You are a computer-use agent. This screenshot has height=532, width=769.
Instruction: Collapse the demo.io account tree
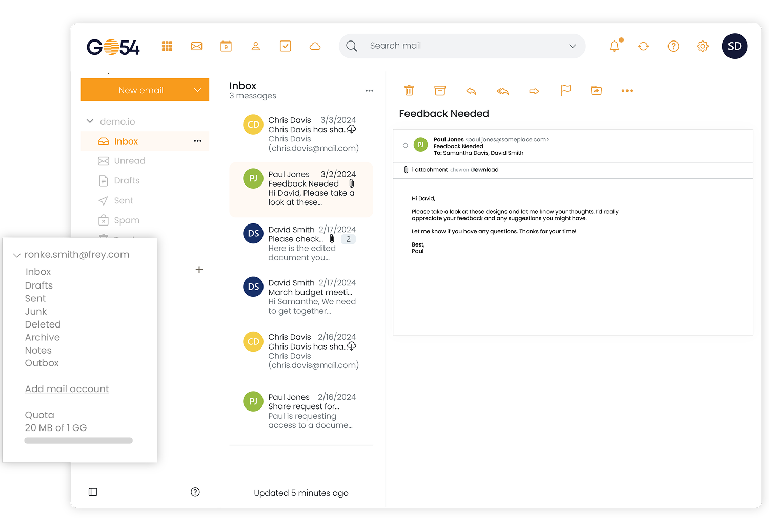(x=90, y=121)
